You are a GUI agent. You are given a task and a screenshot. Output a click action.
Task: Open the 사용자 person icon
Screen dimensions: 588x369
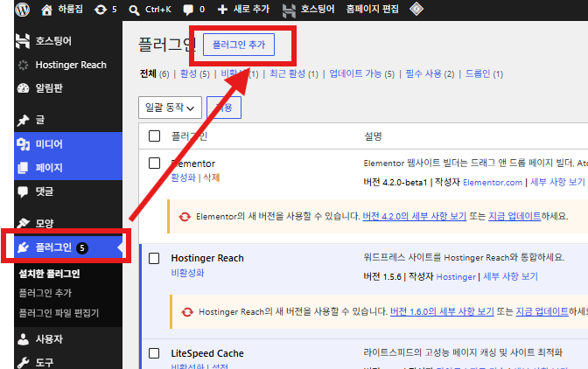(24, 339)
